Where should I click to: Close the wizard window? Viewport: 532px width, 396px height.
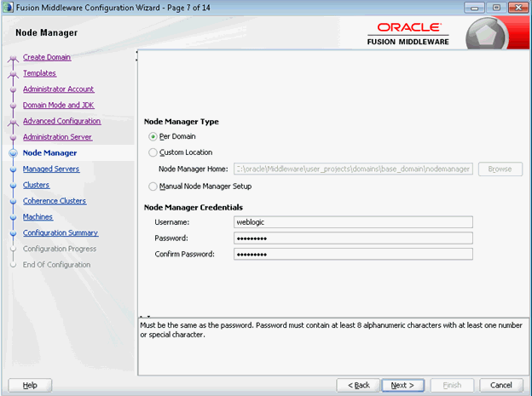(518, 8)
